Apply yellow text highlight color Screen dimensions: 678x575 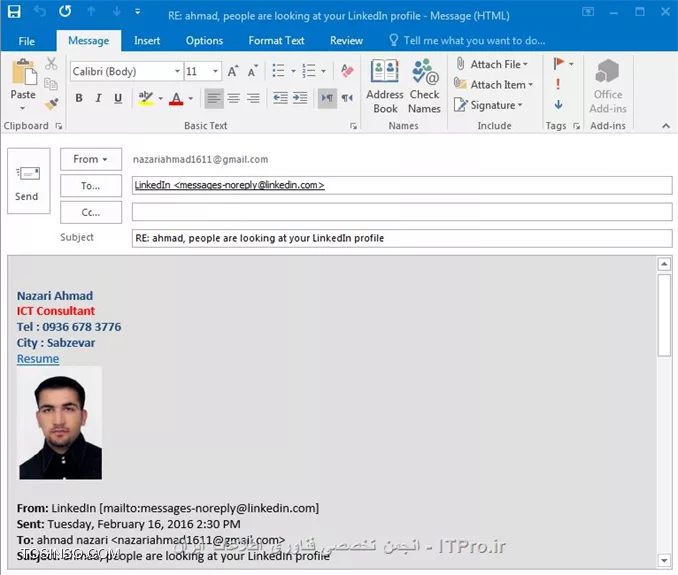[146, 99]
